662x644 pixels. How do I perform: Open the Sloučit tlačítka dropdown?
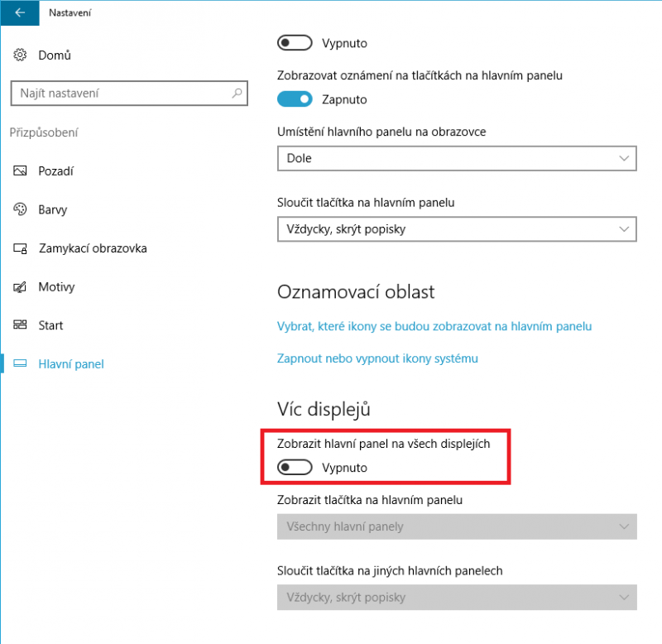tap(457, 229)
